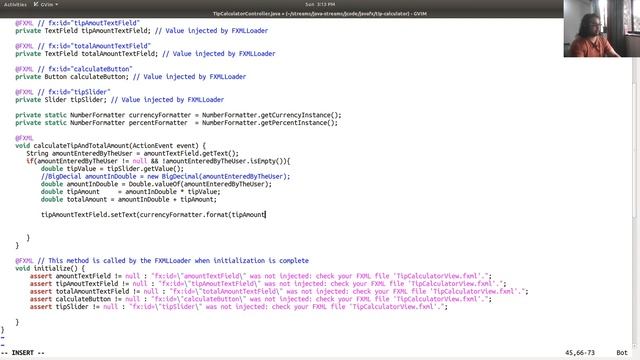Viewport: 640px width, 360px height.
Task: Click 'private Slider tipSlider;' declaration
Action: click(61, 100)
